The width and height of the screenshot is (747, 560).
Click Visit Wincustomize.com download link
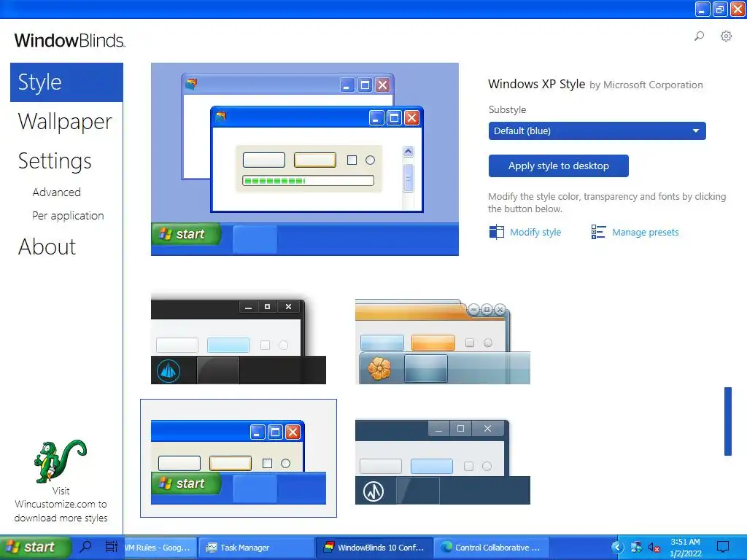(x=61, y=505)
